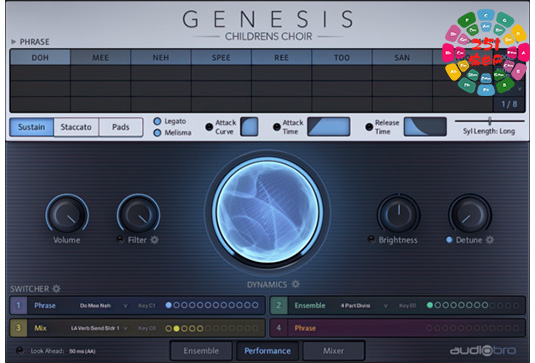Select first blue dot in Phrase switcher row
This screenshot has width=535, height=363.
click(169, 305)
